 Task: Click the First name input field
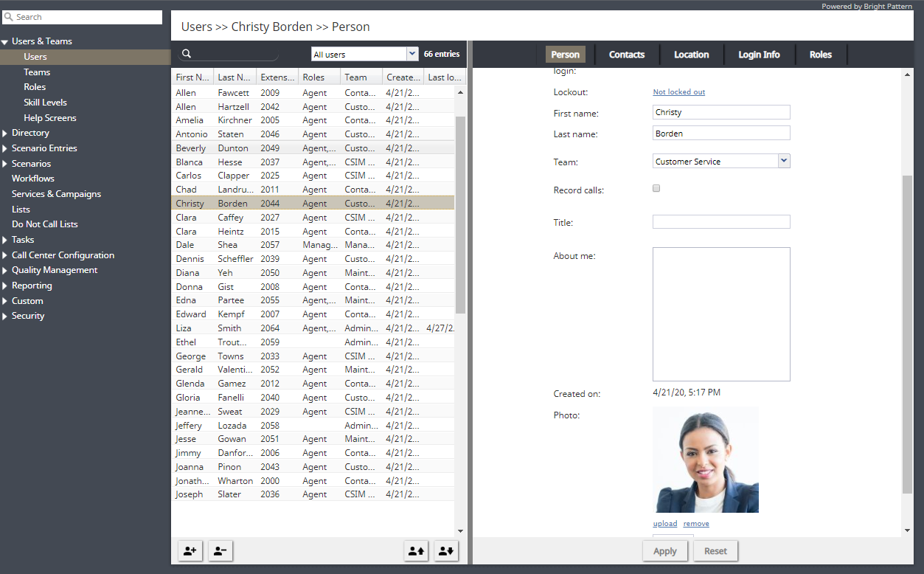721,112
